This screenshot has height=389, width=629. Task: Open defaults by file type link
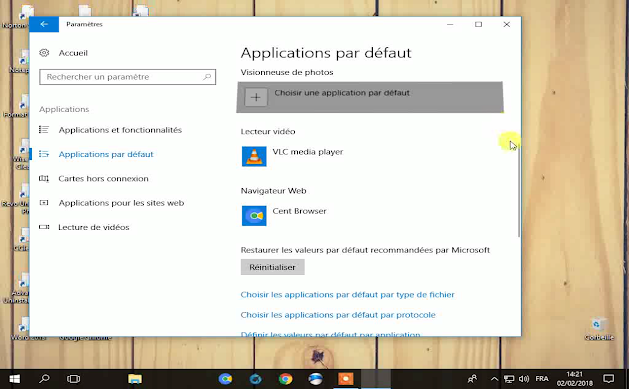pos(347,295)
